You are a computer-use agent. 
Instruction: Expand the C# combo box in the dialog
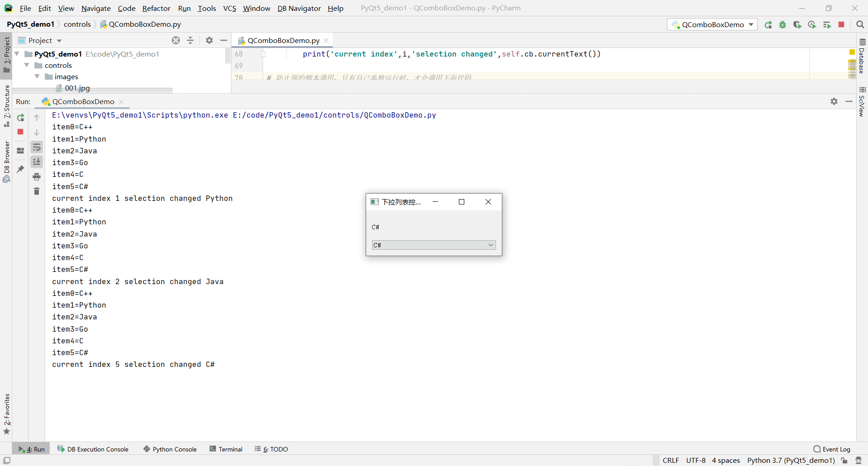coord(434,245)
